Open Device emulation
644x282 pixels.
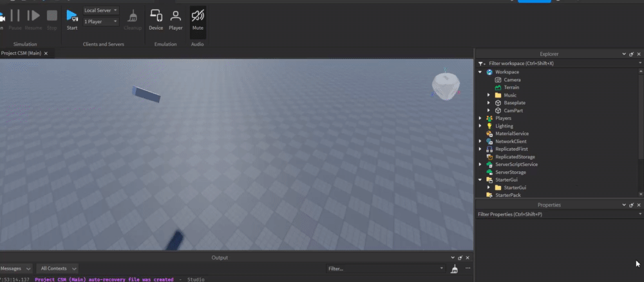pyautogui.click(x=156, y=19)
